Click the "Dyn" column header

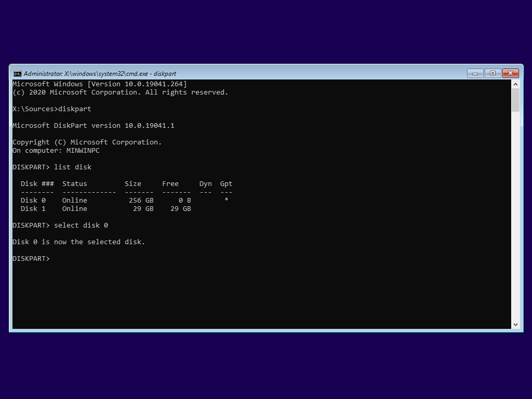[x=206, y=183]
